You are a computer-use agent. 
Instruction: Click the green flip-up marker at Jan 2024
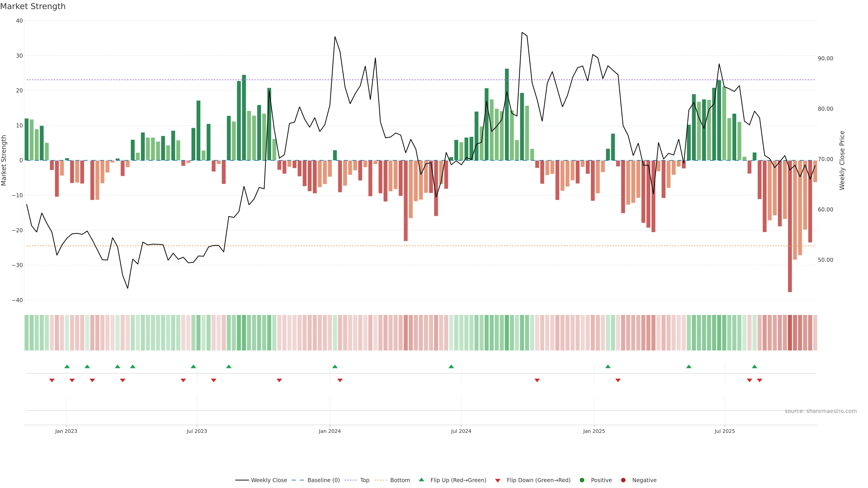pos(335,366)
